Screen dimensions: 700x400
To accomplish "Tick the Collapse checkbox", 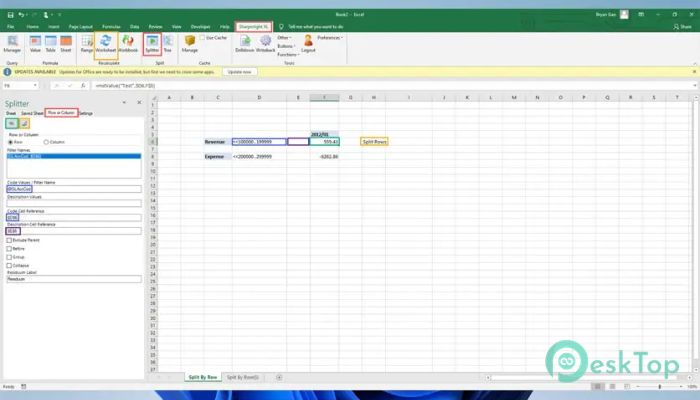I will [9, 266].
